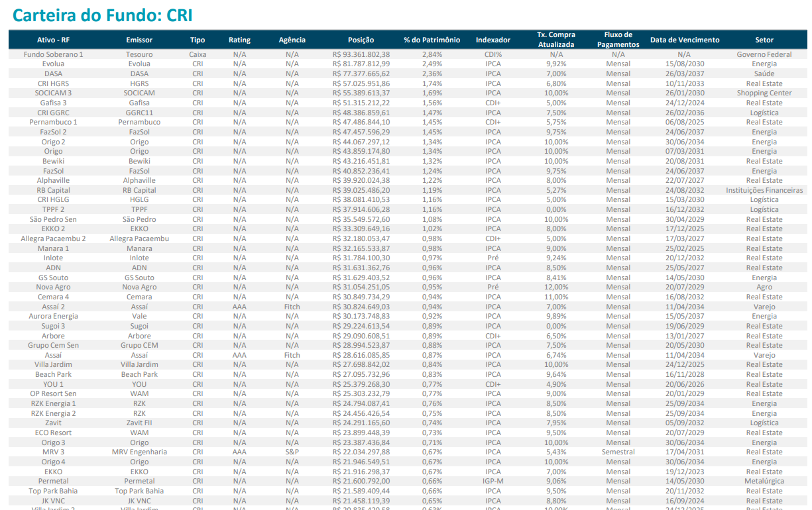Select the maturity date '16/11/2028'
Image resolution: width=812 pixels, height=510 pixels.
point(684,374)
